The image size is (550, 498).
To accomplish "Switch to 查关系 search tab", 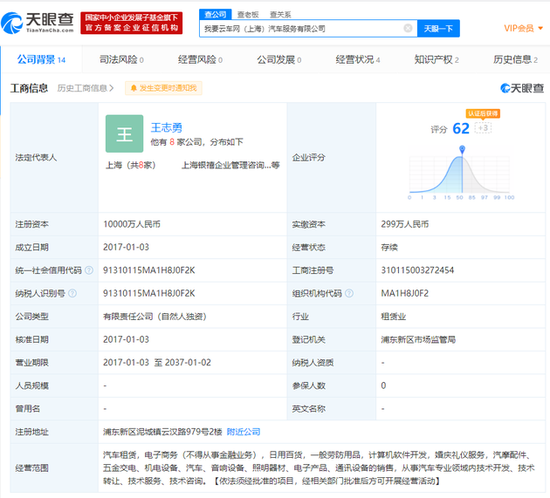I will (x=280, y=14).
